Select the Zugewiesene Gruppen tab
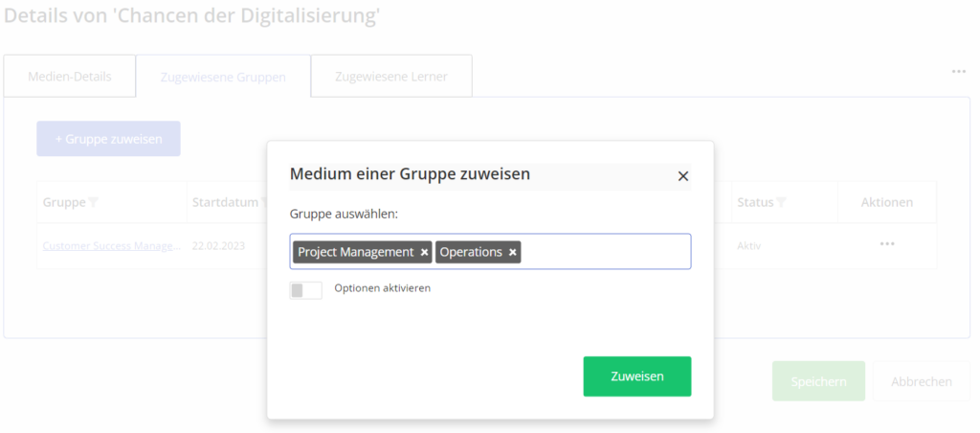Screen dimensions: 980x433 tap(223, 77)
